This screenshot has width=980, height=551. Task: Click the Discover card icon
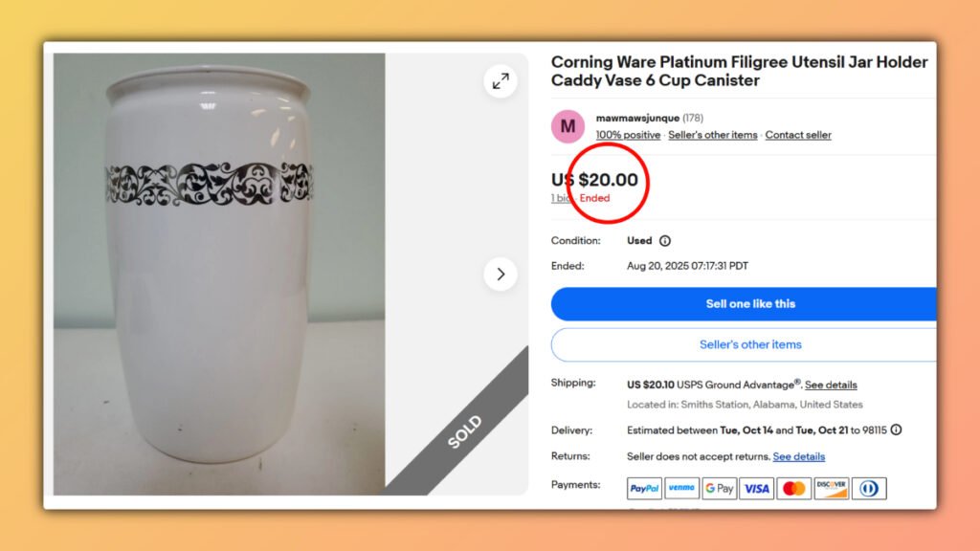831,488
